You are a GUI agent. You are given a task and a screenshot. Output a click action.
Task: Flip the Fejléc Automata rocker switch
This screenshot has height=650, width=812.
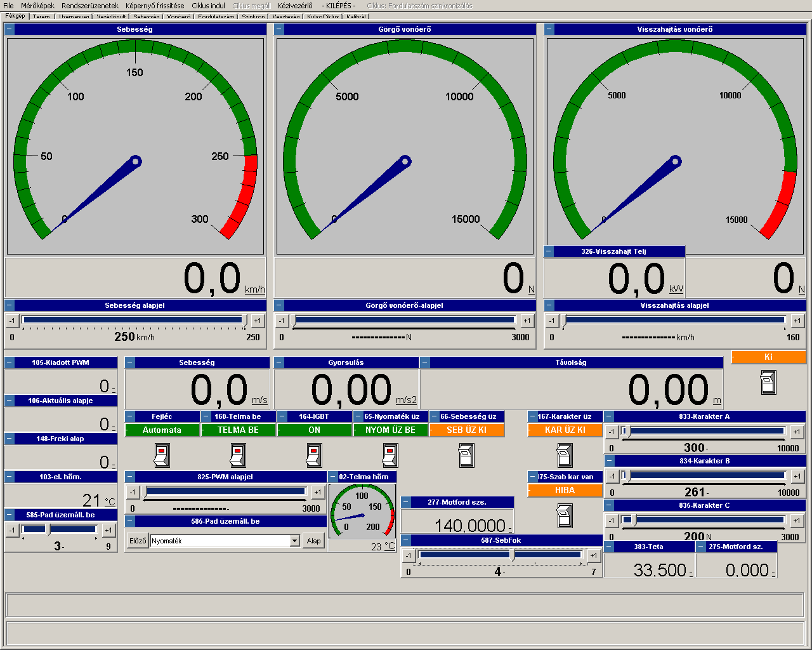pyautogui.click(x=162, y=455)
